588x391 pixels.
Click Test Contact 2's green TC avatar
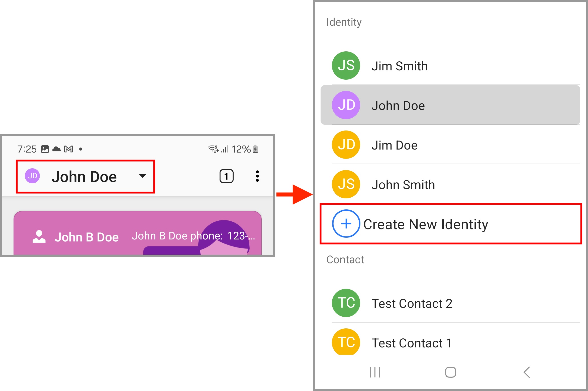[x=346, y=303]
